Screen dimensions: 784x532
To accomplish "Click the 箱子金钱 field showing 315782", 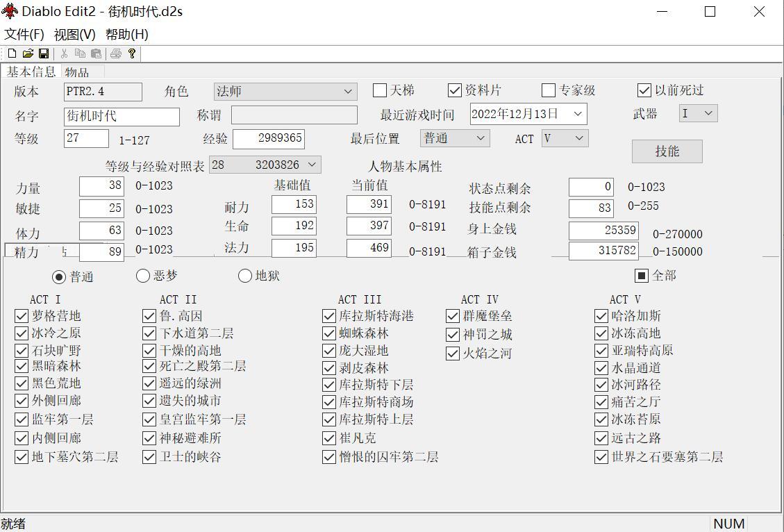I will coord(603,251).
